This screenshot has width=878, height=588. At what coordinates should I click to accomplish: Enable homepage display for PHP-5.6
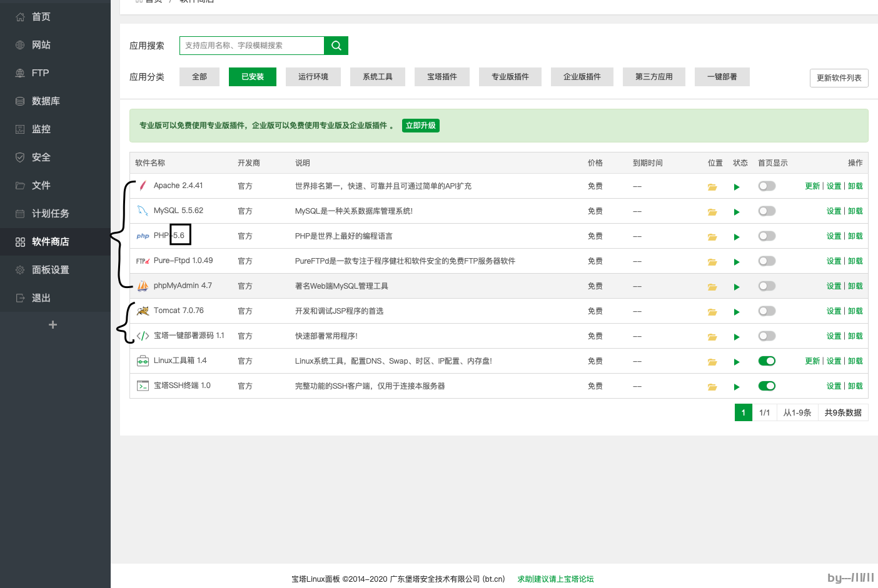[x=767, y=236]
